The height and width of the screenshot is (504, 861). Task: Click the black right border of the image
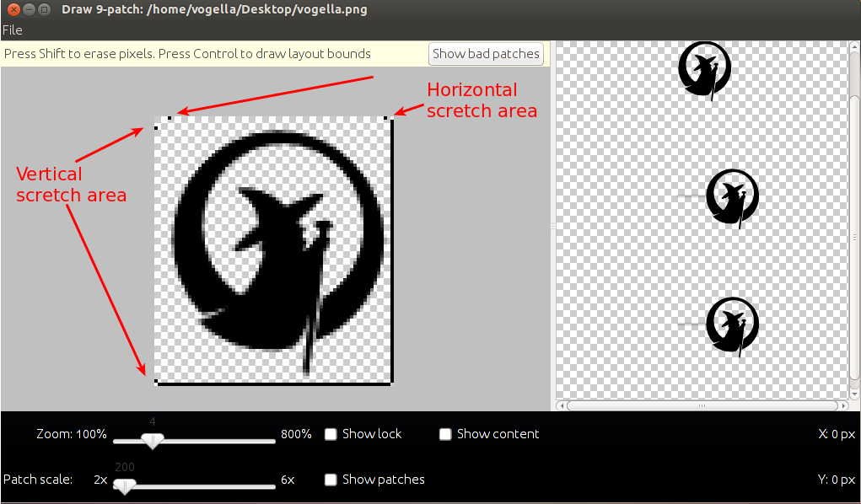pyautogui.click(x=391, y=253)
